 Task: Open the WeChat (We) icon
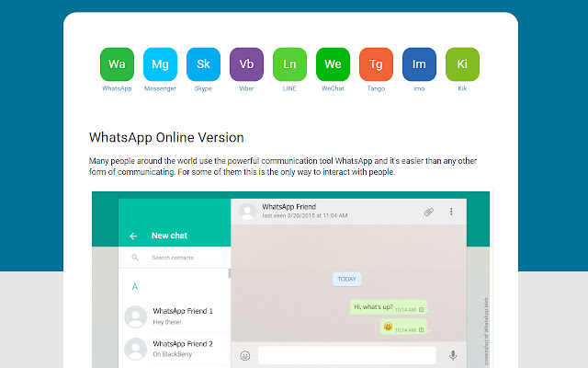point(333,64)
